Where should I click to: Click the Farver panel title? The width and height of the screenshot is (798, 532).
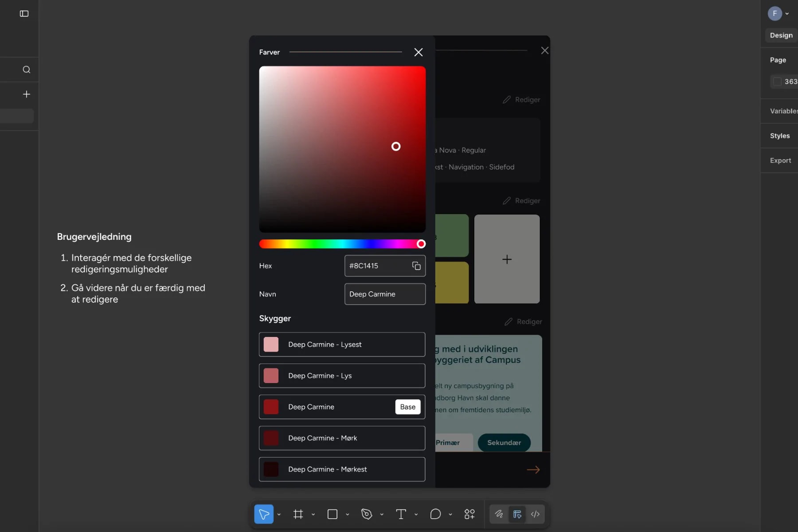tap(270, 52)
